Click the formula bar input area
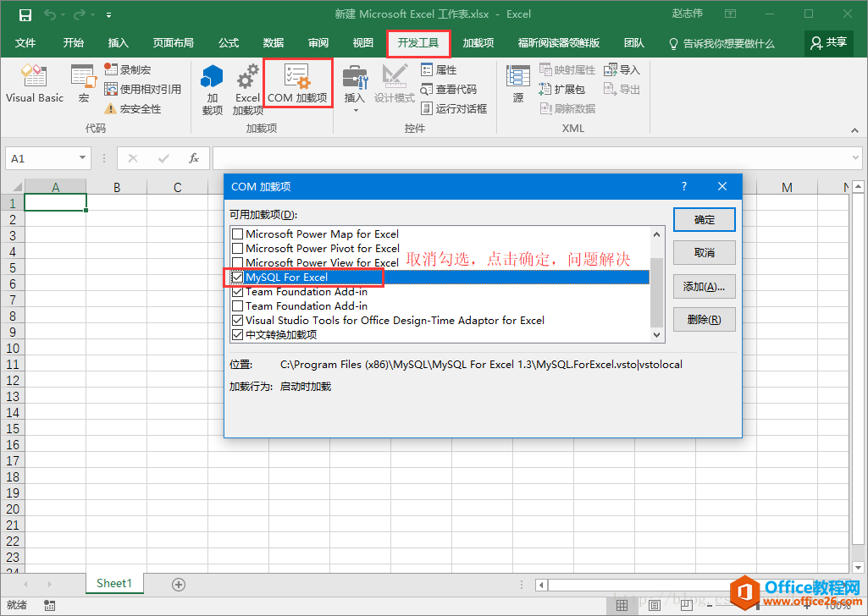 point(530,158)
